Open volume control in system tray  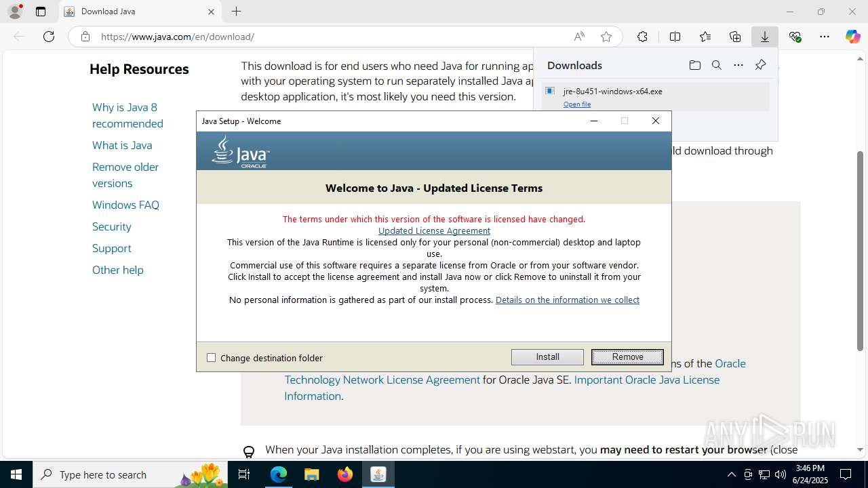click(780, 474)
